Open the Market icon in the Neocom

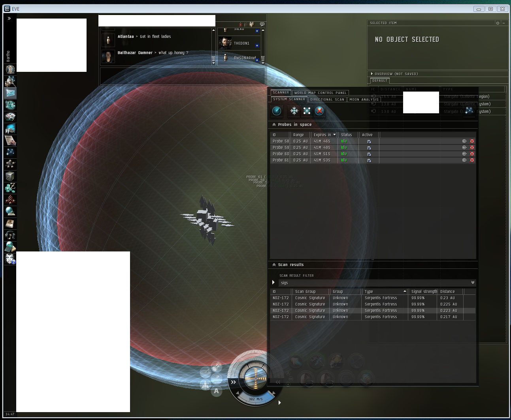tap(10, 117)
